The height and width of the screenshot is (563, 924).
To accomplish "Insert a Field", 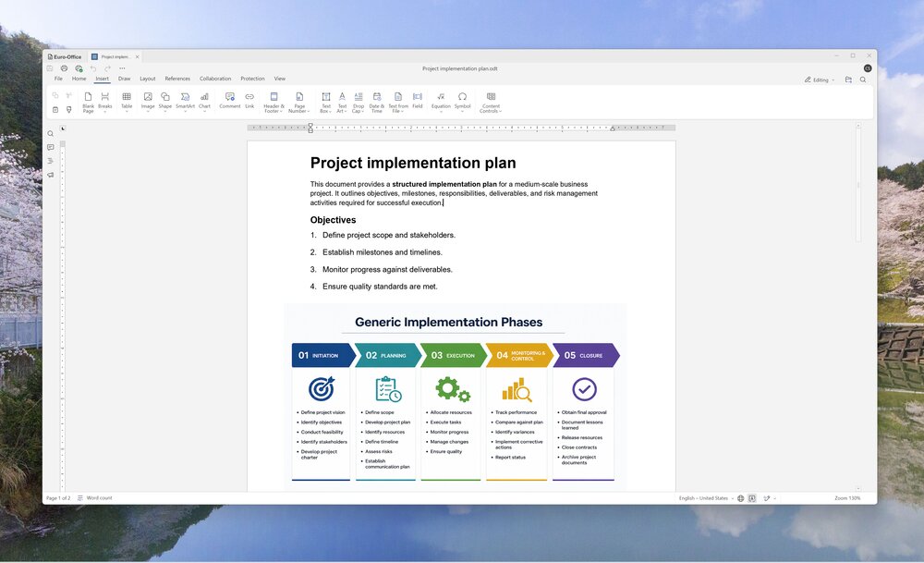I will click(418, 100).
